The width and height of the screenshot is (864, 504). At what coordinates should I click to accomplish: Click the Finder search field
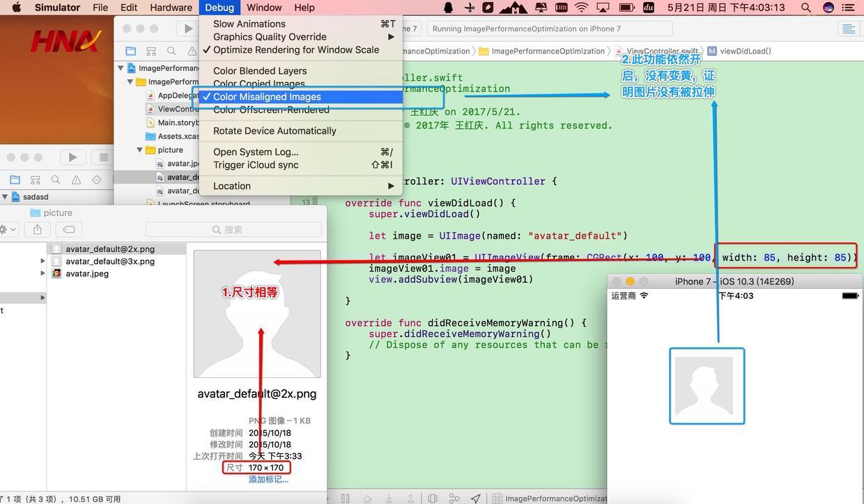(233, 229)
